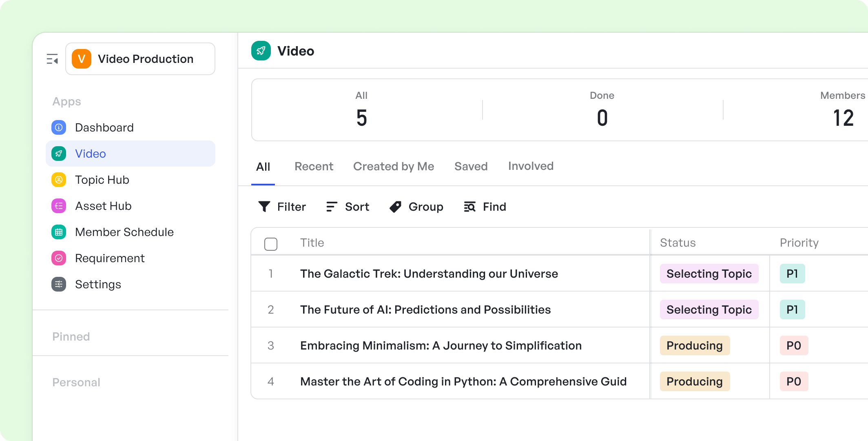Open Settings in the sidebar
This screenshot has width=868, height=441.
point(131,284)
